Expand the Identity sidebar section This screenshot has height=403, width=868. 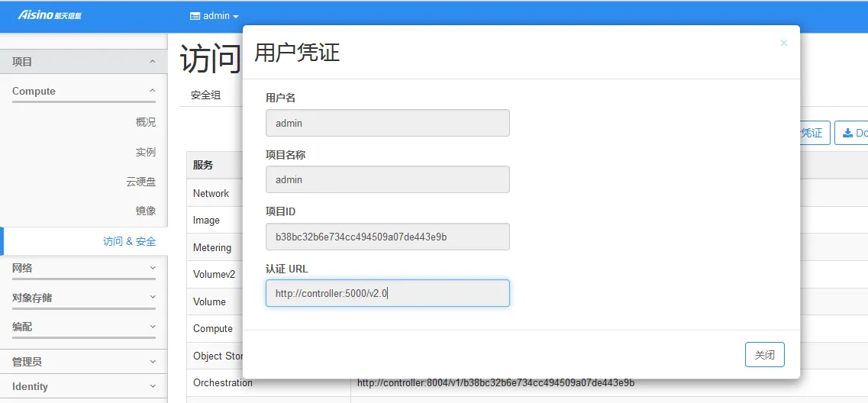(x=83, y=386)
